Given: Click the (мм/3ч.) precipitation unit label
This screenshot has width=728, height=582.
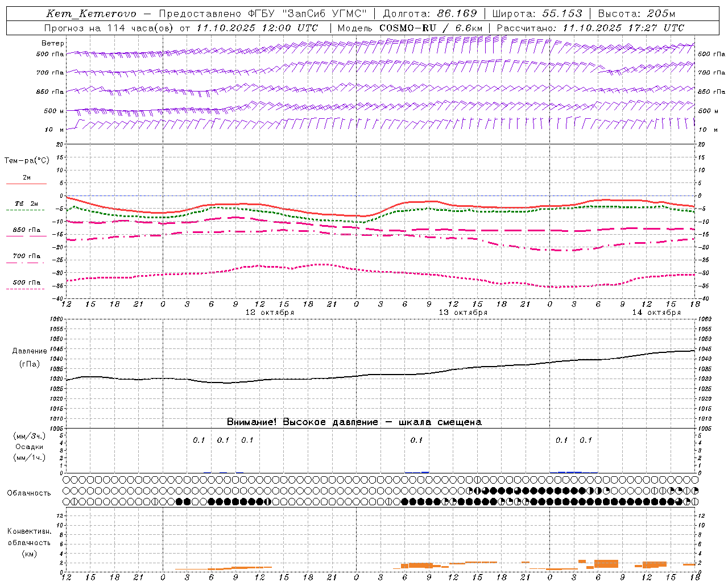Looking at the screenshot, I should click(x=30, y=436).
